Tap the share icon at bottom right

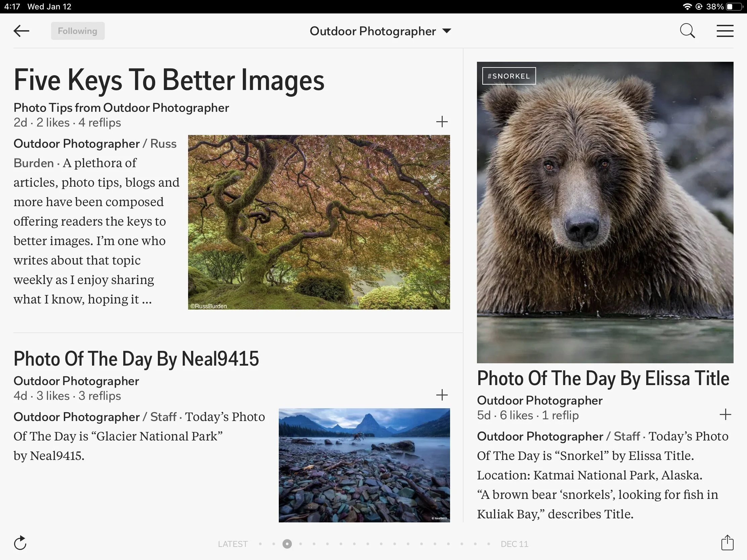727,543
